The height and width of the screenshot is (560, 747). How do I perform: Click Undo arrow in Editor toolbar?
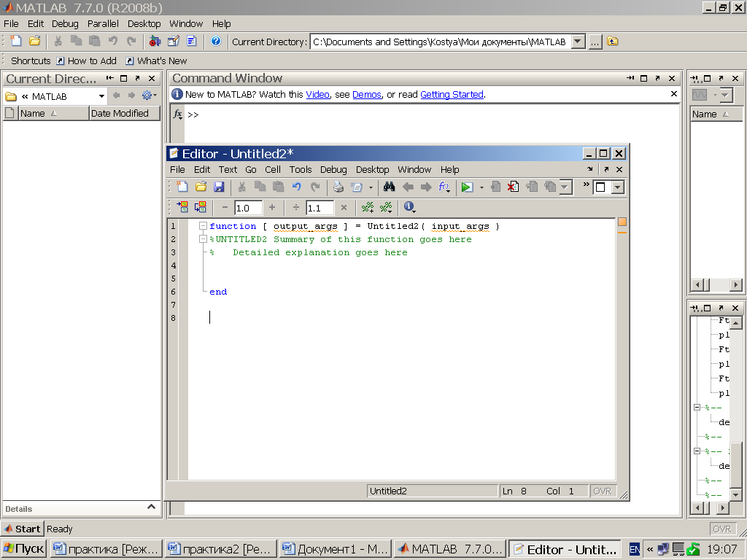click(296, 187)
